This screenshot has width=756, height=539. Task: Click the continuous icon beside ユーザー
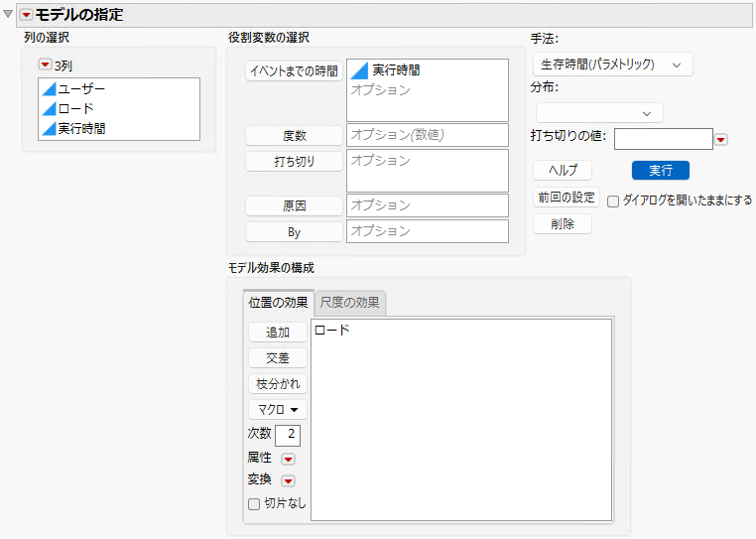(50, 88)
